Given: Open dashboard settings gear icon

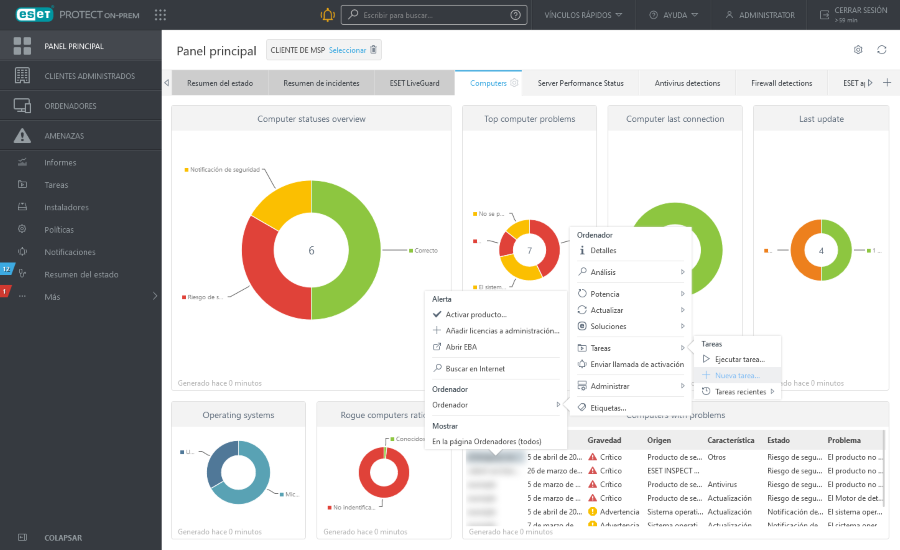Looking at the screenshot, I should pyautogui.click(x=858, y=50).
